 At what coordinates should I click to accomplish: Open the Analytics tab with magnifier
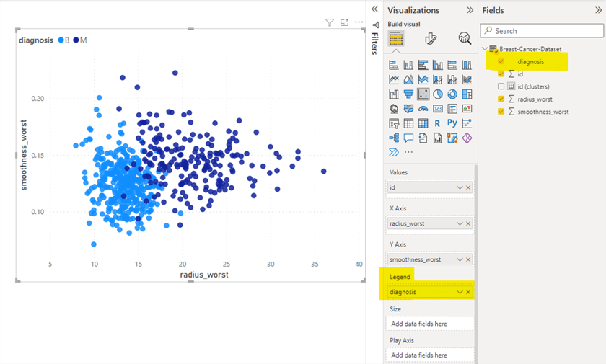[465, 38]
